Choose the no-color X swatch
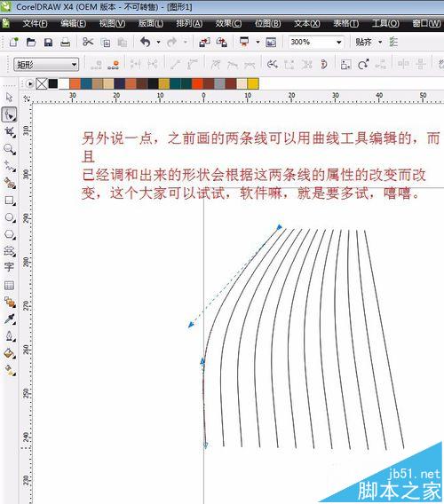This screenshot has height=504, width=444. pyautogui.click(x=42, y=84)
